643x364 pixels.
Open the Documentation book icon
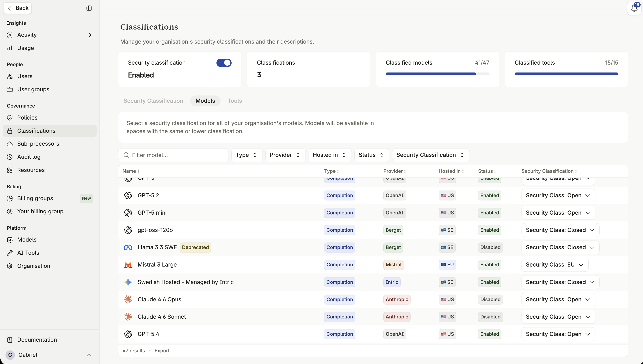(10, 340)
